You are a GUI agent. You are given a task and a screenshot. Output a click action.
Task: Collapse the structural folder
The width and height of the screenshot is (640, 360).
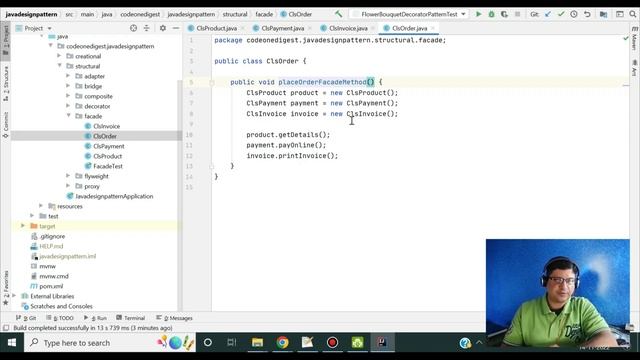point(60,66)
